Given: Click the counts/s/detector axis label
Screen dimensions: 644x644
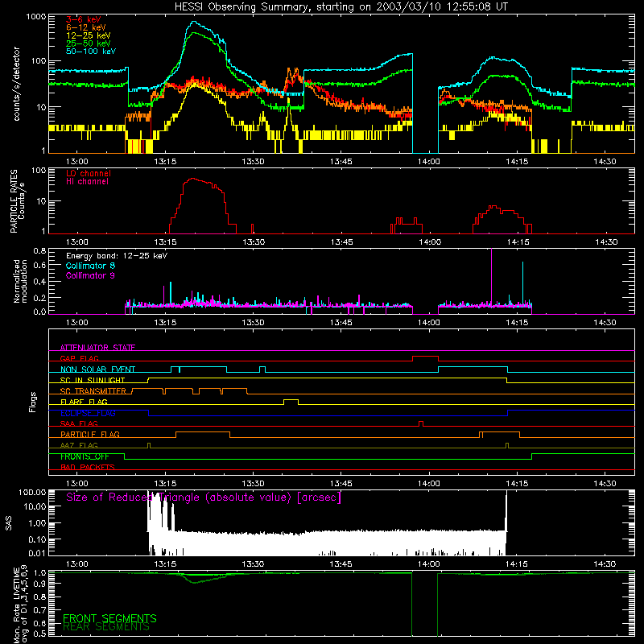Looking at the screenshot, I should (x=16, y=84).
